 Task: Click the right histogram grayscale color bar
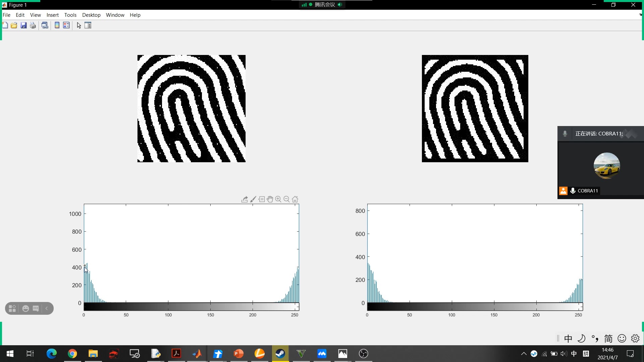475,306
